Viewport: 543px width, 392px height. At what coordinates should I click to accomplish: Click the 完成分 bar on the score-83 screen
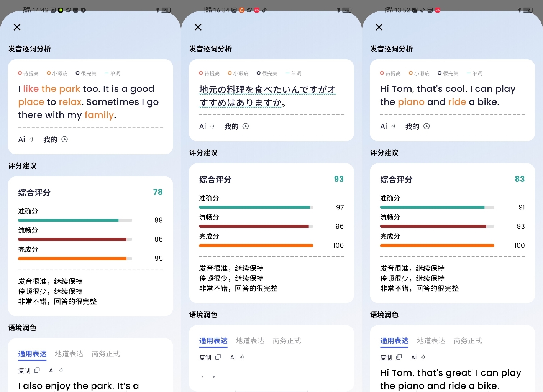pyautogui.click(x=437, y=246)
